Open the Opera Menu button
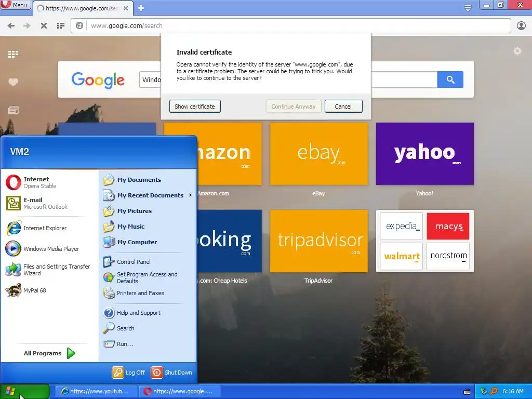 point(15,5)
